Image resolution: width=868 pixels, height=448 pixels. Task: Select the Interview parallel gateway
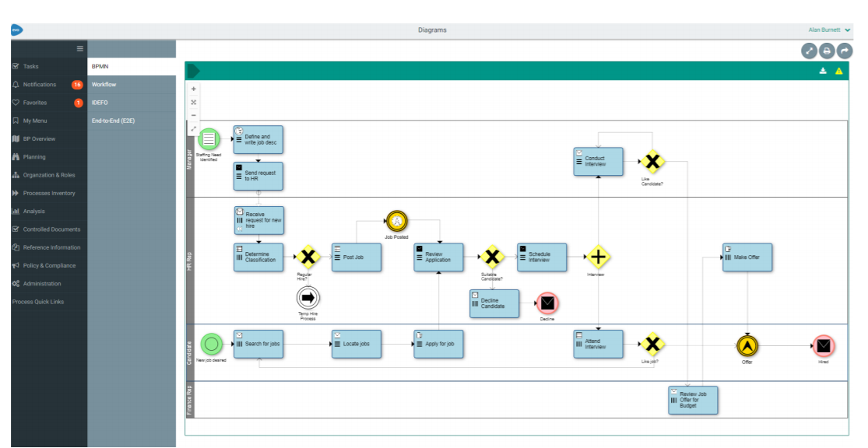click(x=598, y=257)
